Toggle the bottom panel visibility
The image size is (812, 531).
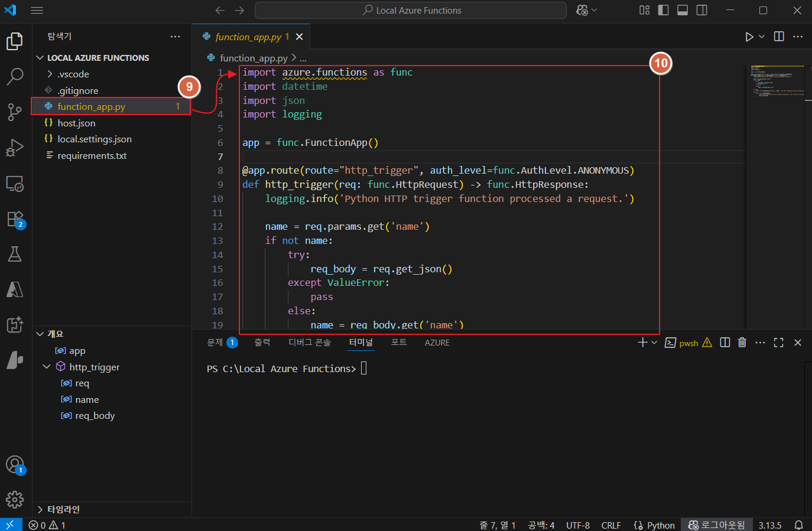[683, 10]
